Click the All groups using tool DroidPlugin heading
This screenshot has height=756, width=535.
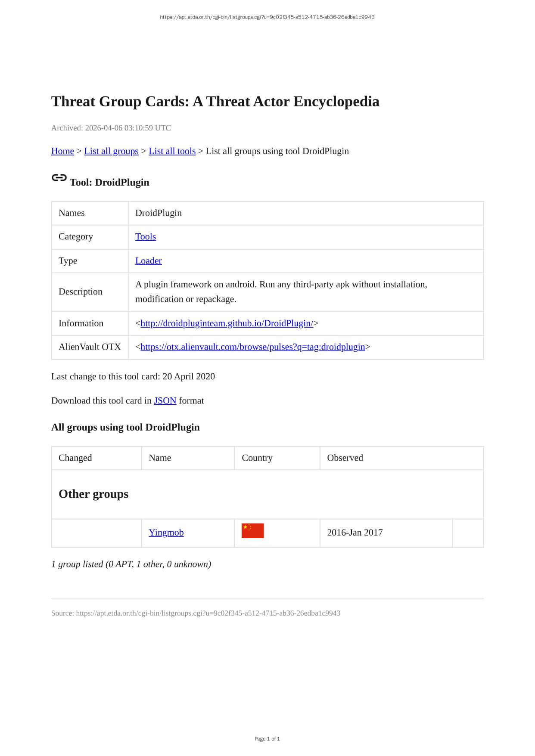[125, 428]
